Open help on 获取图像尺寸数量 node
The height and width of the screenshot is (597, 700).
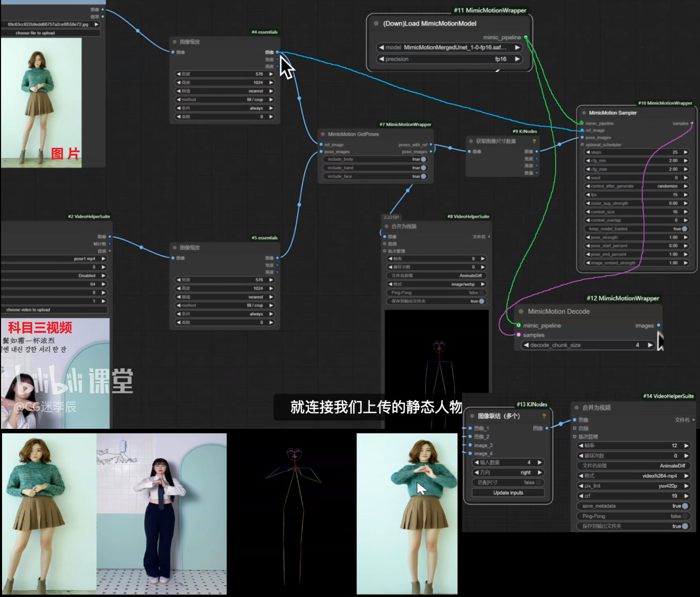534,141
